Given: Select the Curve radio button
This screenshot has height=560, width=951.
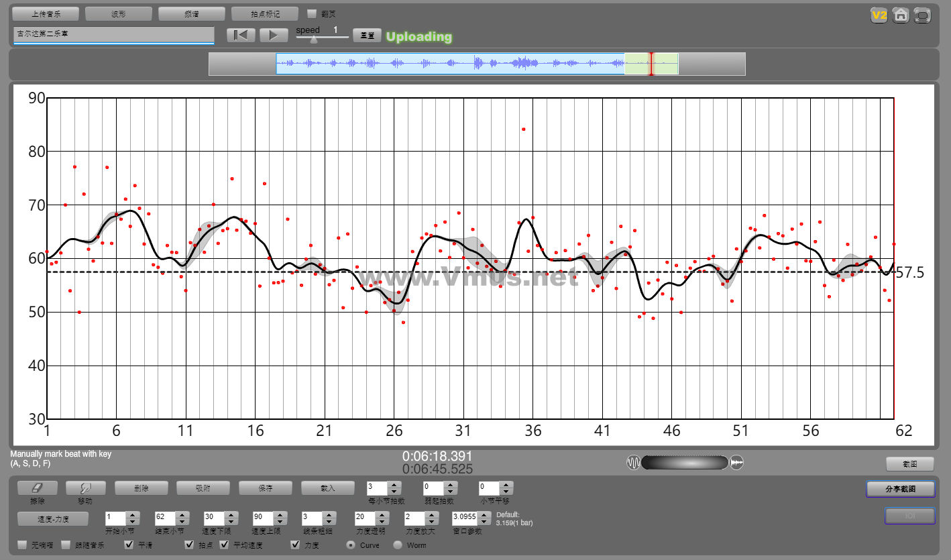Looking at the screenshot, I should pos(351,545).
